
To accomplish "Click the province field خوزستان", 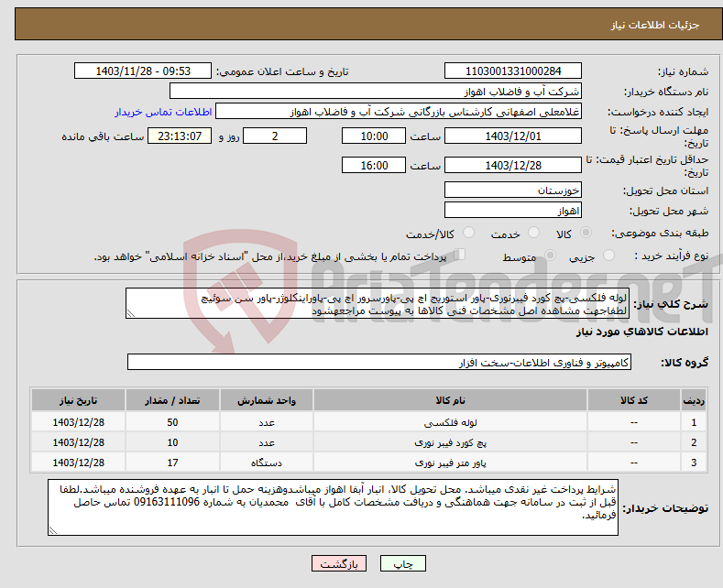I will tap(513, 190).
